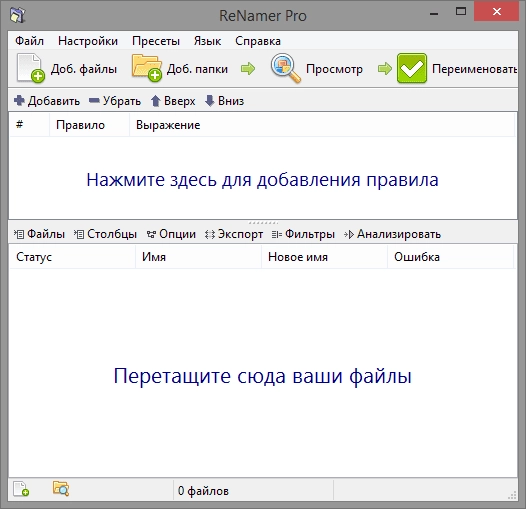Close the ReNamer Pro window
Viewport: 526px width, 509px height.
(497, 12)
